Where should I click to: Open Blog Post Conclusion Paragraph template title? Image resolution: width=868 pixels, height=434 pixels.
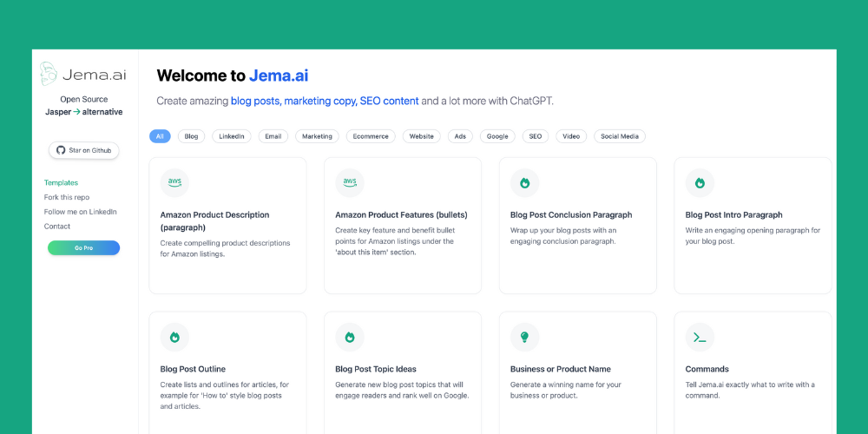(571, 214)
